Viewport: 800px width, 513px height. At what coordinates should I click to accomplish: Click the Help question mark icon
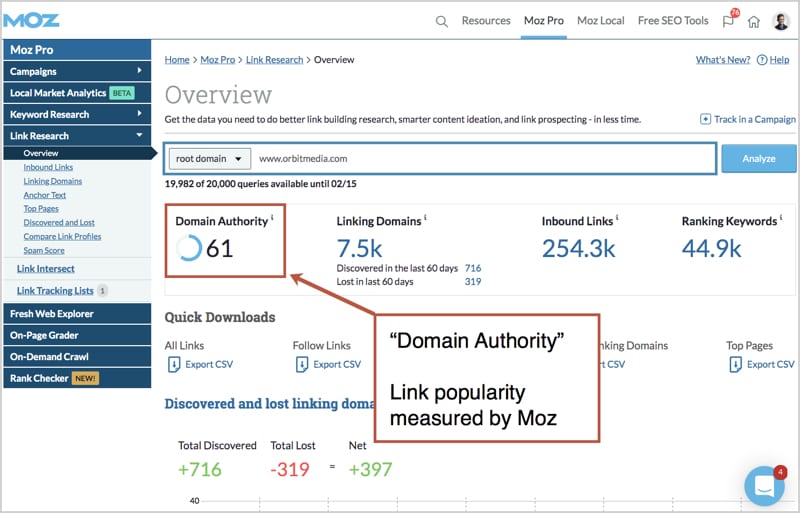[x=762, y=60]
